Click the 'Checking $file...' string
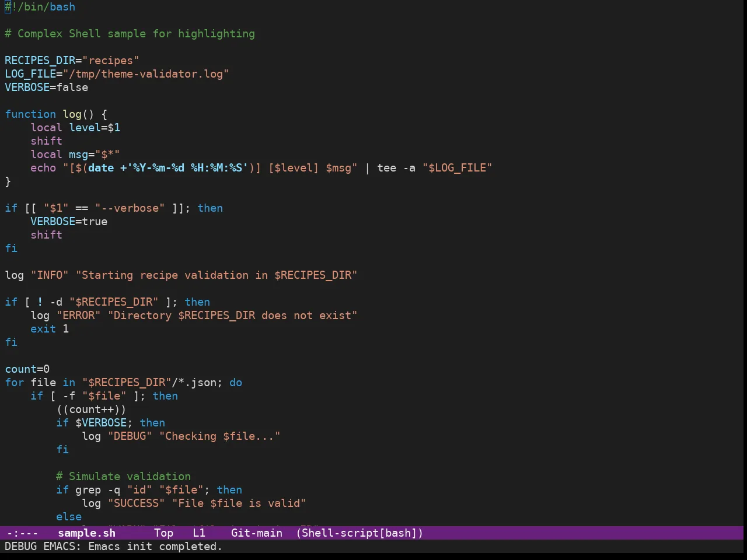 [x=219, y=436]
